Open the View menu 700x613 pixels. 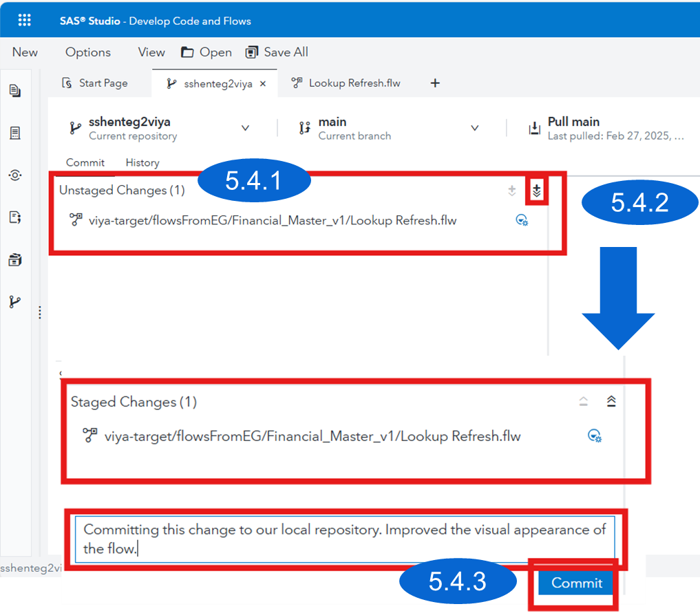pyautogui.click(x=151, y=52)
